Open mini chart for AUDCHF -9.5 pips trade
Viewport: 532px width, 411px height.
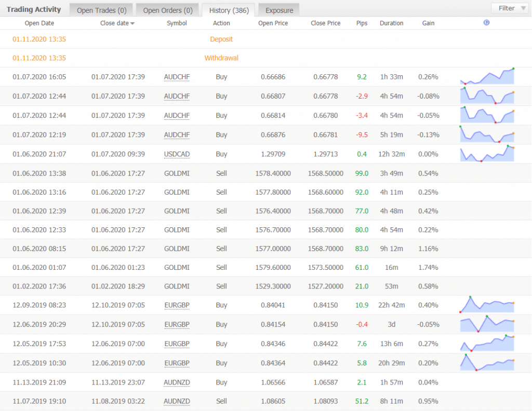(x=487, y=134)
